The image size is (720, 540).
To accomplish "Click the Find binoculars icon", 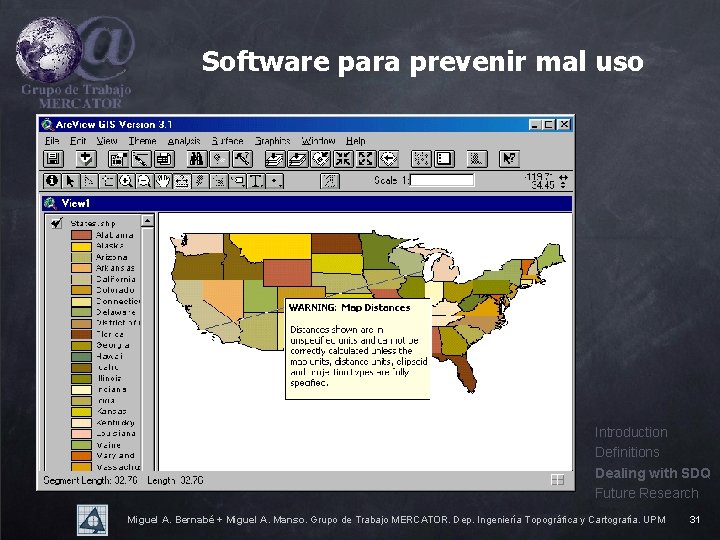I will [197, 159].
